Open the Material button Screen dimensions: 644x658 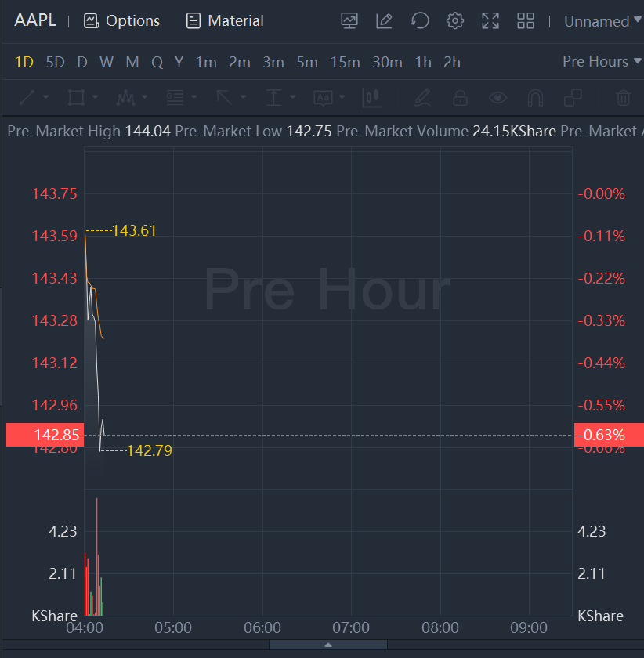[225, 21]
